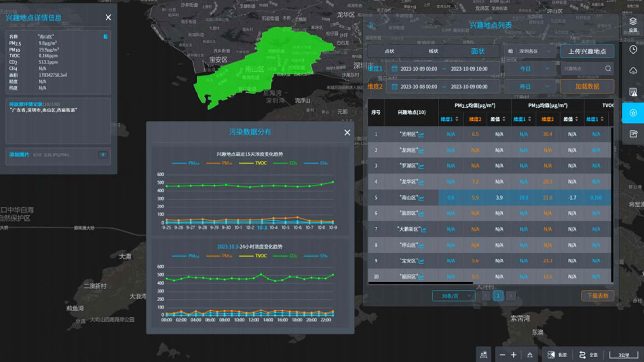
Task: Click the 下载表格 button
Action: point(597,296)
